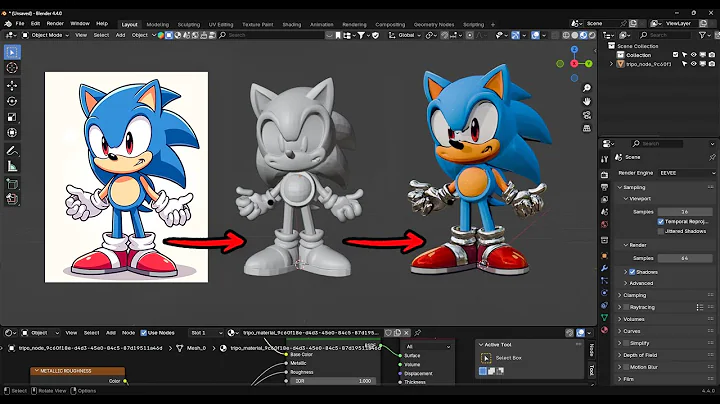The width and height of the screenshot is (720, 404).
Task: Open the Object Mode dropdown
Action: click(45, 35)
